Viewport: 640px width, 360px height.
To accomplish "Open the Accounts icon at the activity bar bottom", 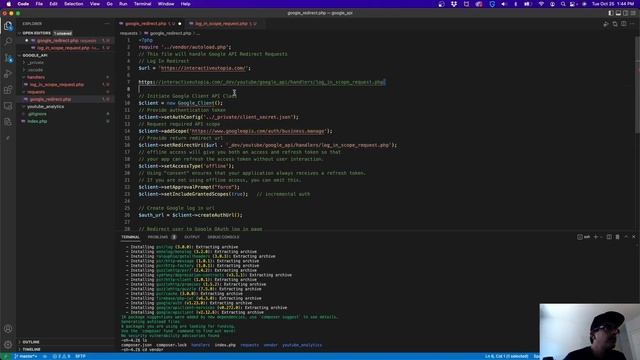I will pyautogui.click(x=8, y=329).
